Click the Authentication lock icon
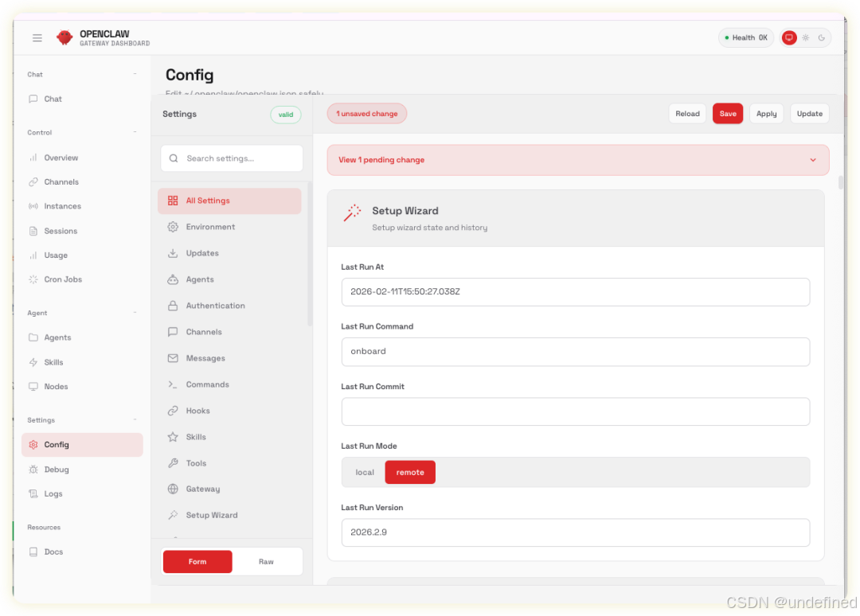Screen dimensions: 860x616 point(173,306)
